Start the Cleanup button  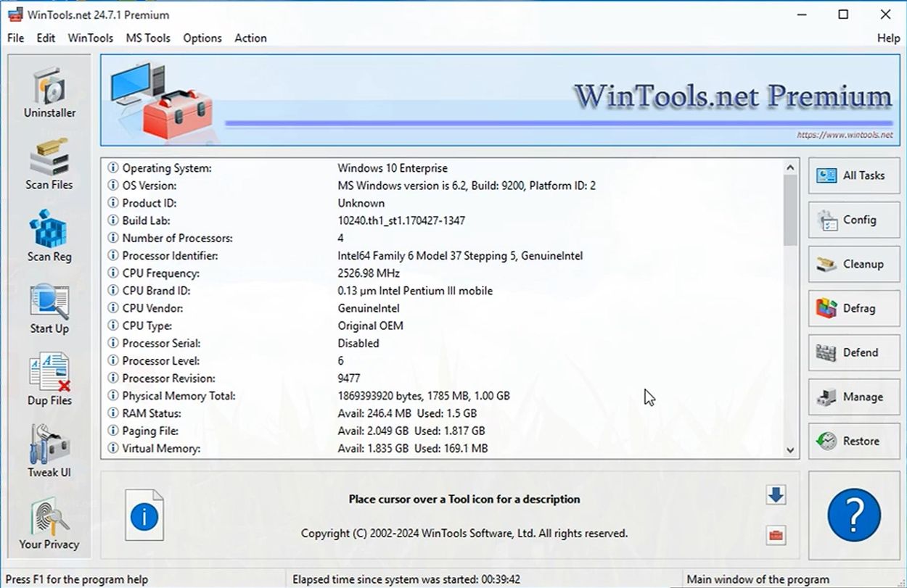(x=854, y=264)
